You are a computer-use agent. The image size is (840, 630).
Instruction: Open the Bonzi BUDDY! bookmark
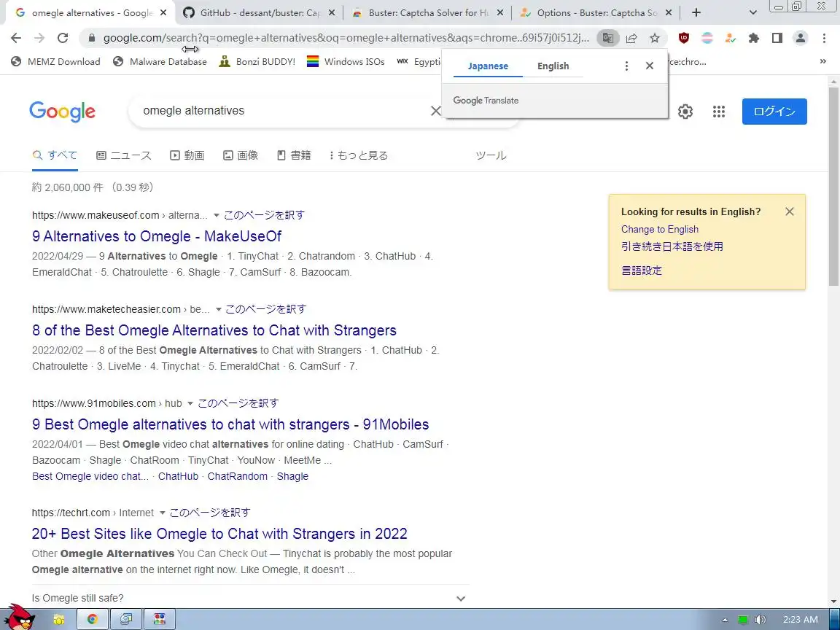pos(257,61)
